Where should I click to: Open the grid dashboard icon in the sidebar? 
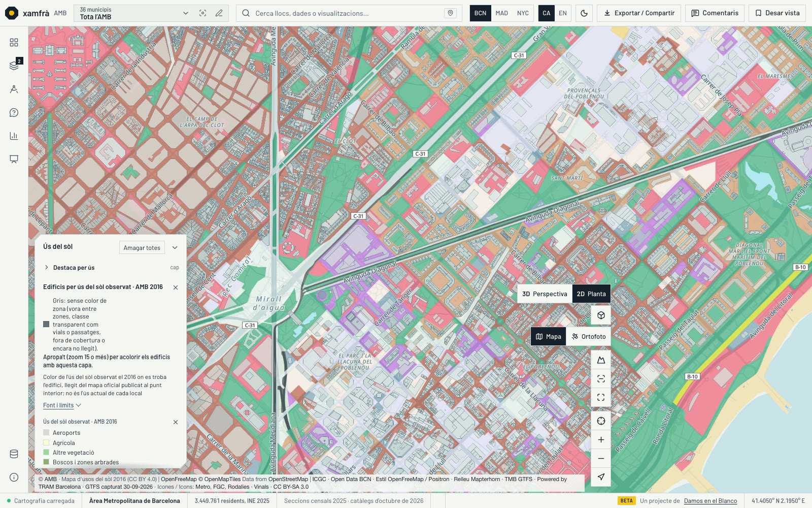(14, 42)
